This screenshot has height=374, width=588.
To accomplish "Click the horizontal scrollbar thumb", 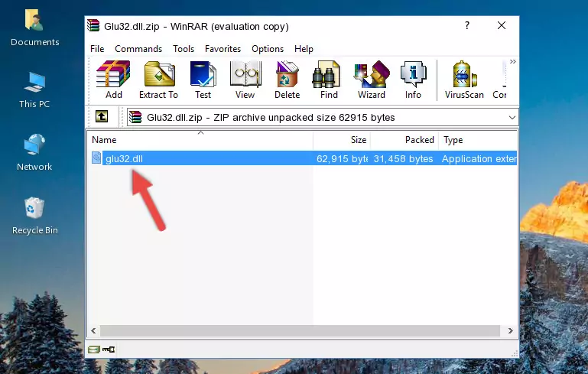I will tap(300, 331).
